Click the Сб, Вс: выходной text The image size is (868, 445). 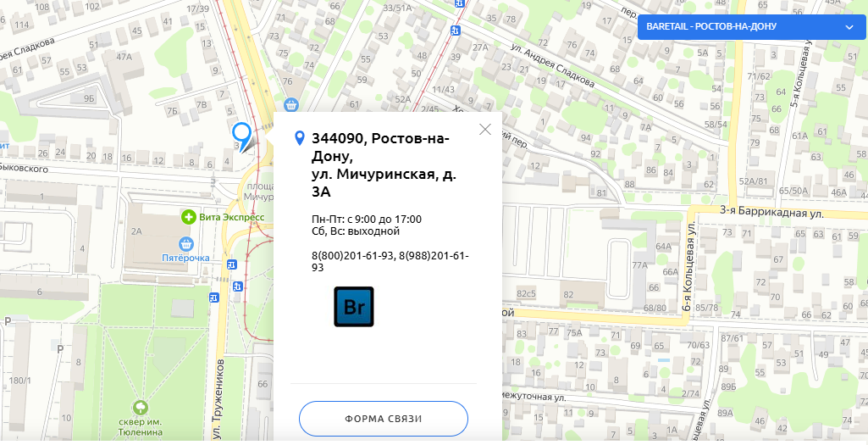356,231
